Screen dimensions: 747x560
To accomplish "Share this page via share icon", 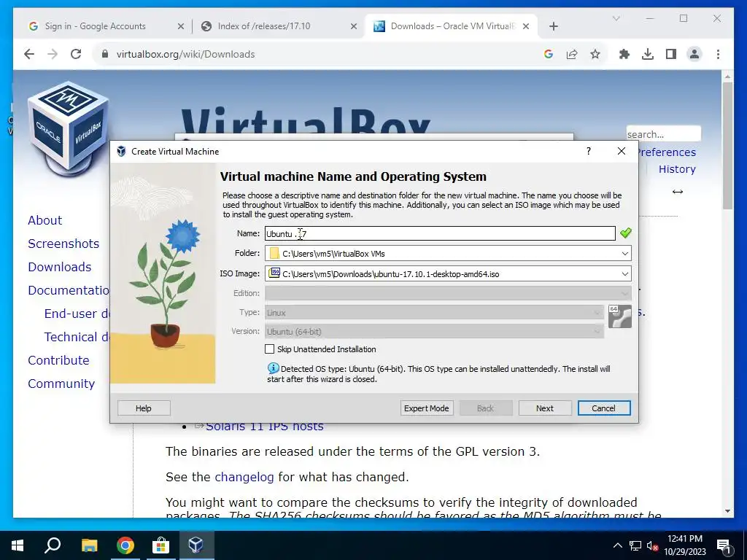I will point(572,54).
